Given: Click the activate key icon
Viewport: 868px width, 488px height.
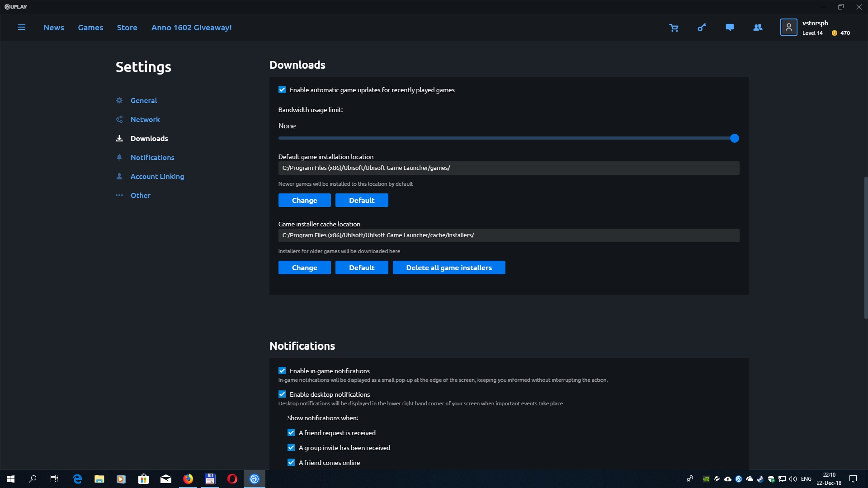Looking at the screenshot, I should pyautogui.click(x=702, y=28).
